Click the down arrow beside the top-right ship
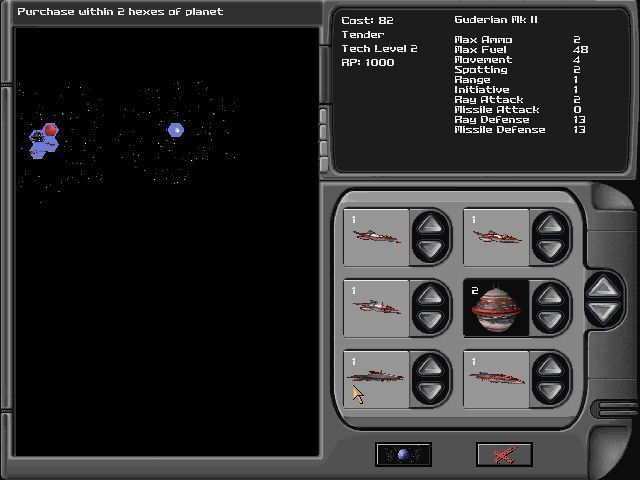This screenshot has width=640, height=480. 551,249
